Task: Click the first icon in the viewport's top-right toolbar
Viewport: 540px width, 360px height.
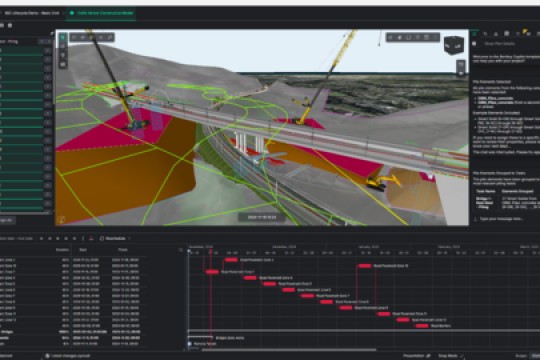Action: click(x=391, y=37)
